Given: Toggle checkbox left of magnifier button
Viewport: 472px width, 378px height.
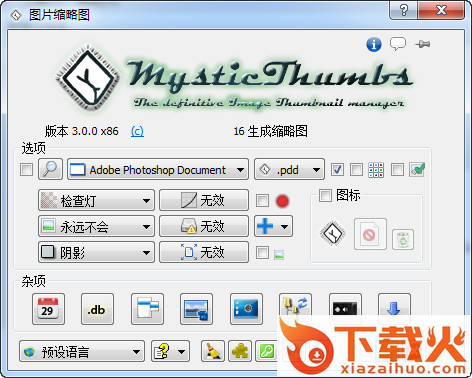Looking at the screenshot, I should pos(26,169).
